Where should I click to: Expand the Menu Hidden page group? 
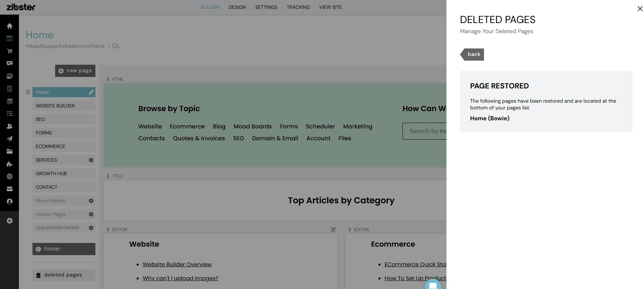(x=91, y=201)
